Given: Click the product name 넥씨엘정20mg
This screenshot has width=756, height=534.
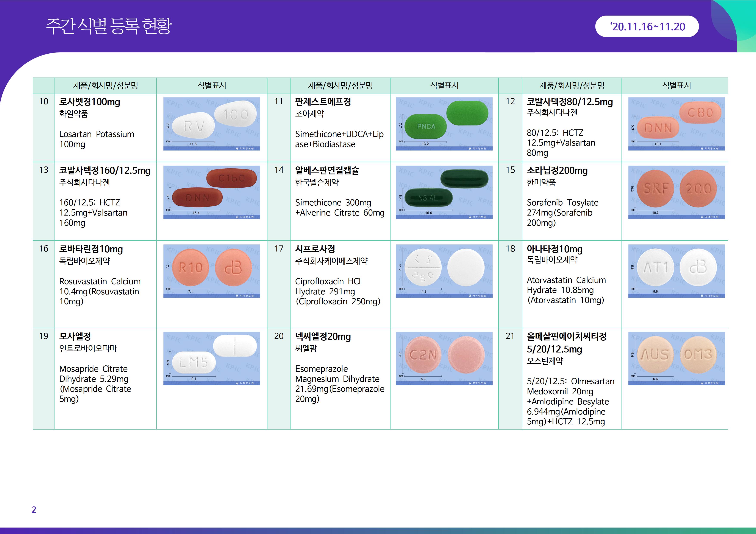Looking at the screenshot, I should (323, 337).
